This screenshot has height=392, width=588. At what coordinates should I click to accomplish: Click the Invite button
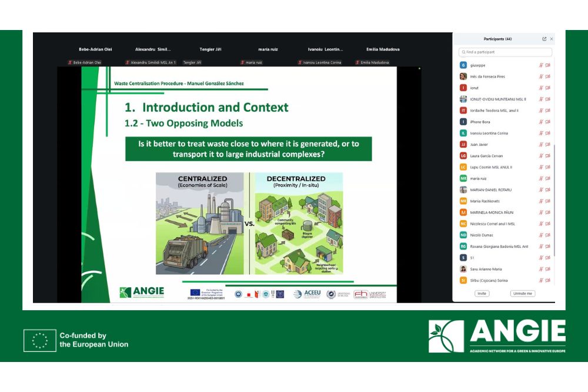[482, 293]
